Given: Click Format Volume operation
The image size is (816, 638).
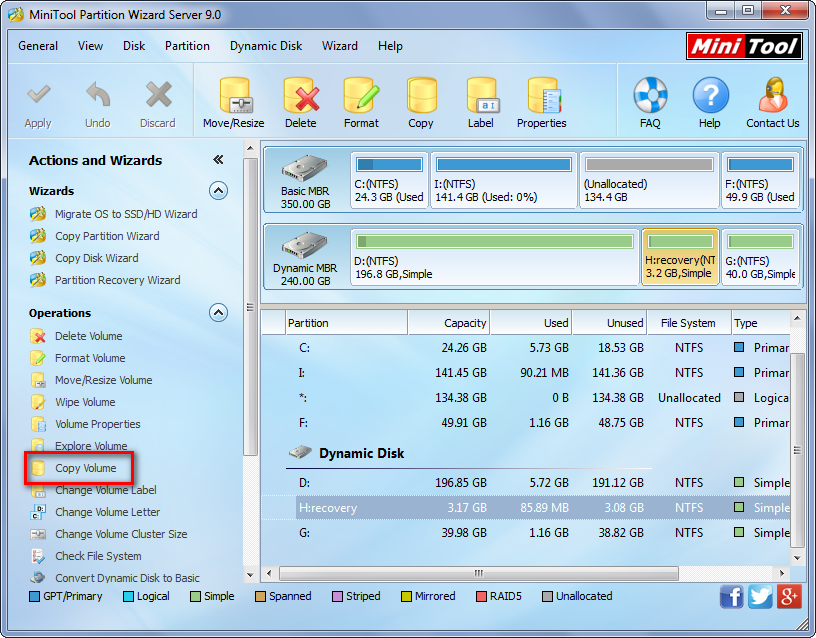Looking at the screenshot, I should click(90, 358).
